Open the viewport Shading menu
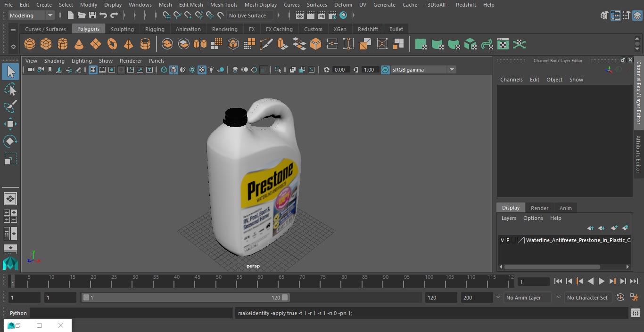Image resolution: width=644 pixels, height=332 pixels. [54, 61]
